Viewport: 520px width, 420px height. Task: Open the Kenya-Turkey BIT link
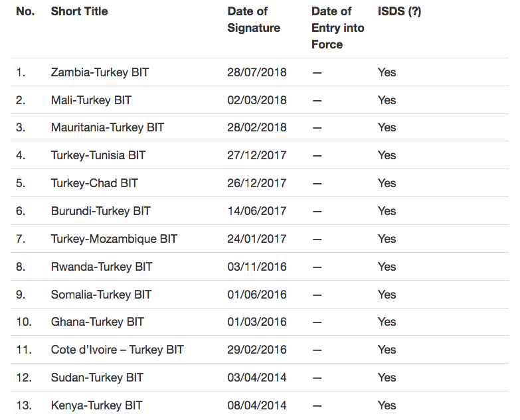(x=96, y=405)
